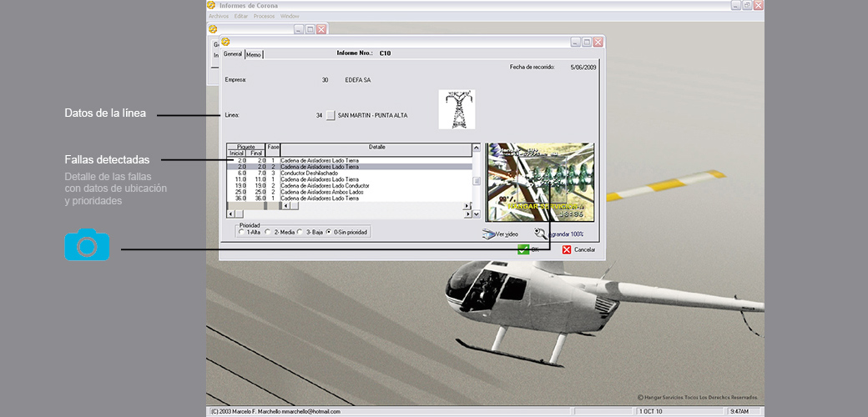Click the Agrandar 100% magnifier button
The height and width of the screenshot is (417, 868).
coord(559,234)
